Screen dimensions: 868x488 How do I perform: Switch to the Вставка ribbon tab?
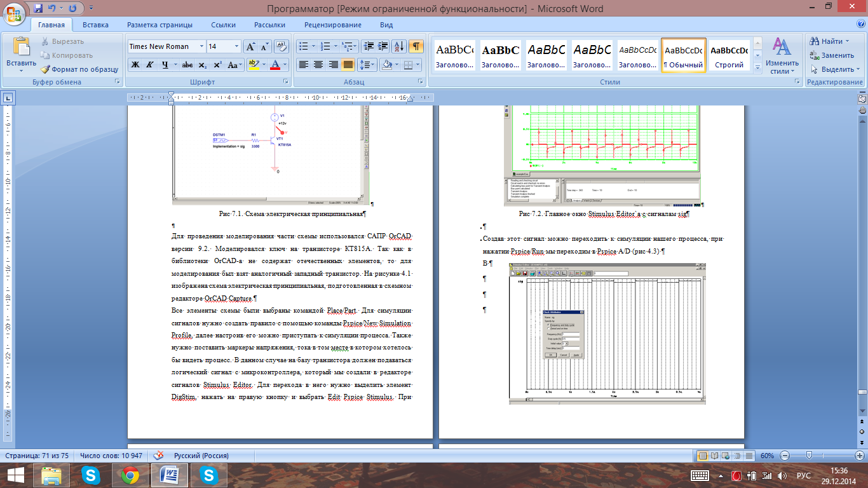click(95, 25)
